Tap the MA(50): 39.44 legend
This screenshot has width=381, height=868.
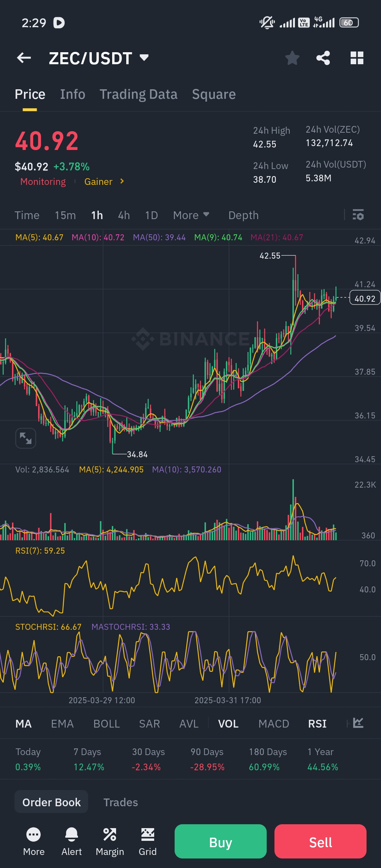point(159,237)
